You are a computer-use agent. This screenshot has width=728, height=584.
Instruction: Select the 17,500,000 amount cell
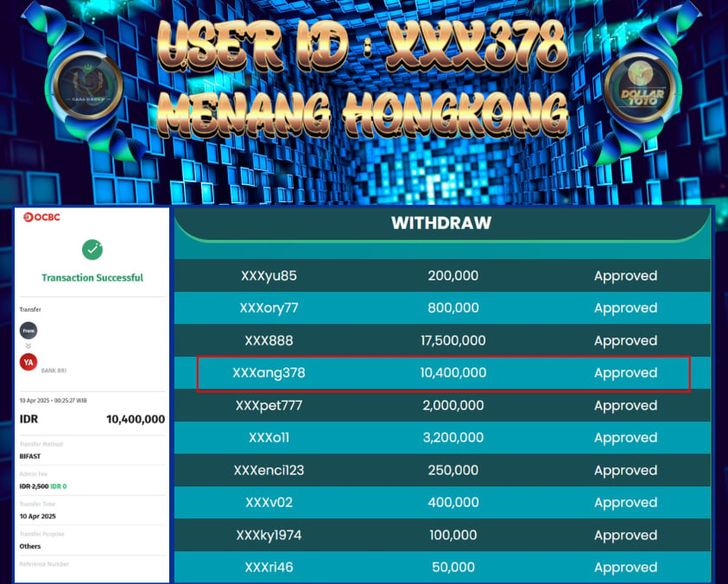click(x=453, y=341)
